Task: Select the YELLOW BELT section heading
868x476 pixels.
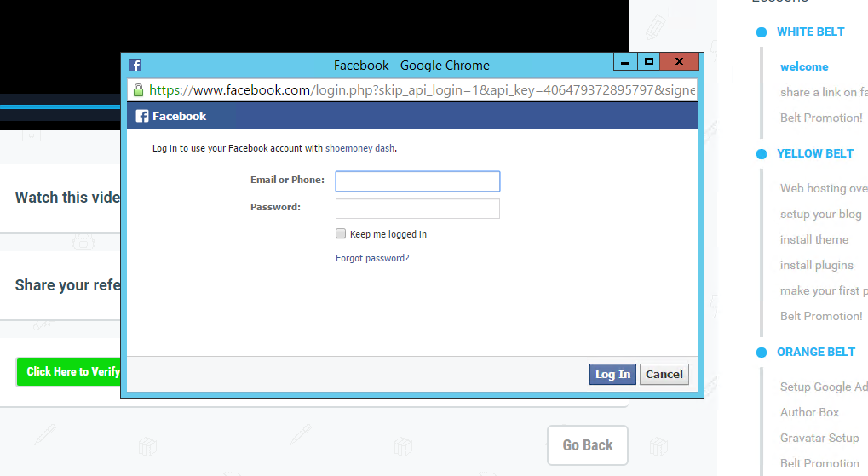Action: pyautogui.click(x=815, y=154)
